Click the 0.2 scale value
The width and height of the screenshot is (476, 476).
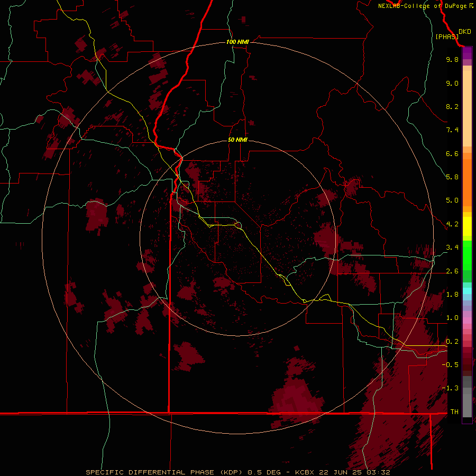pyautogui.click(x=452, y=342)
